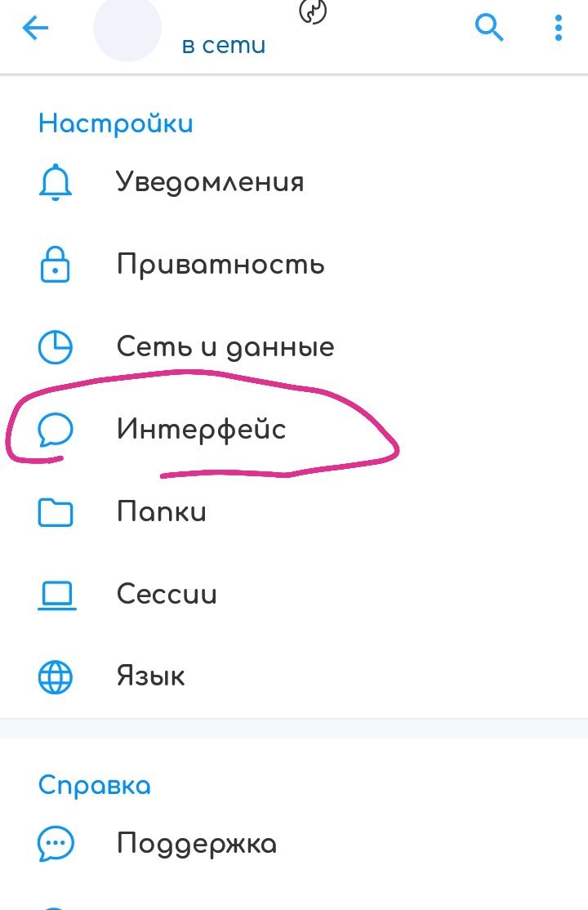Click the lock icon for Приватность
588x910 pixels.
(56, 265)
